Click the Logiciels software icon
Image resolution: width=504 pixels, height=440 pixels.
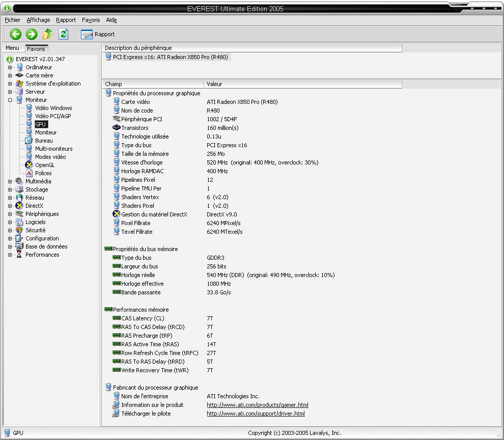point(19,222)
